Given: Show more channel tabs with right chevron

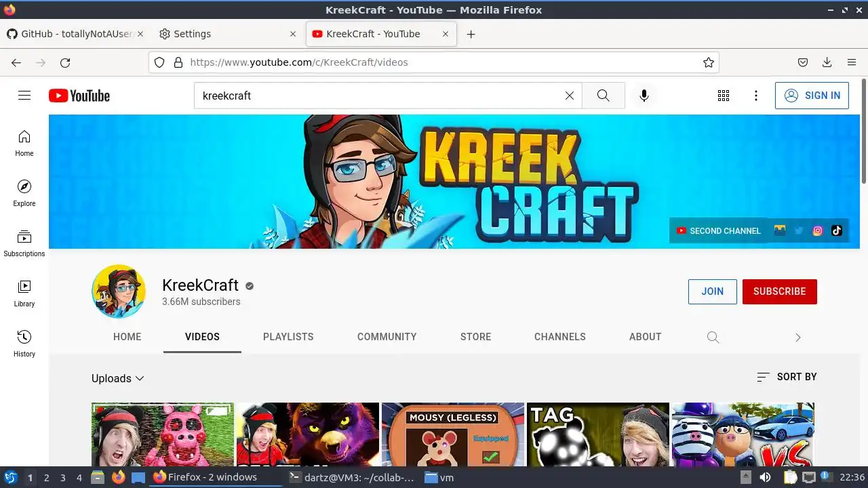Looking at the screenshot, I should click(798, 337).
